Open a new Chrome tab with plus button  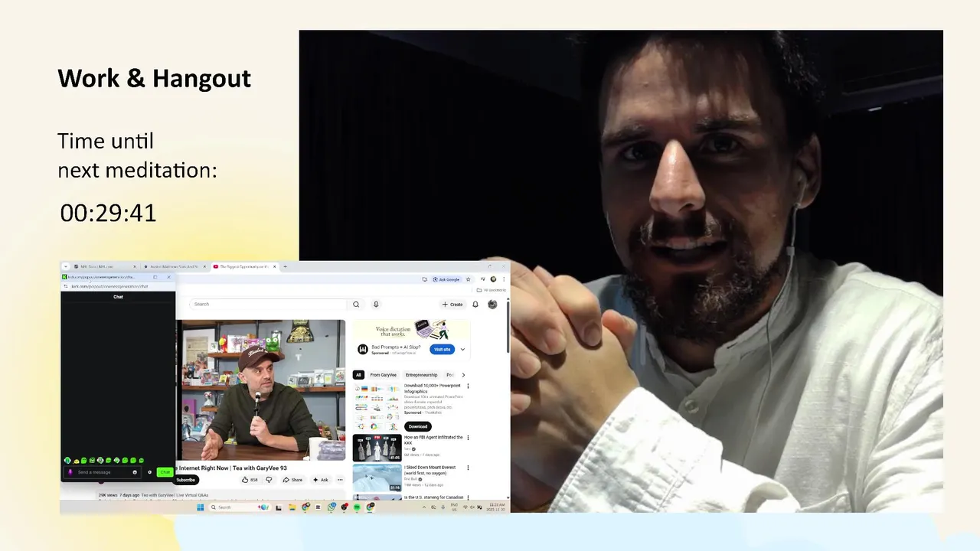285,266
